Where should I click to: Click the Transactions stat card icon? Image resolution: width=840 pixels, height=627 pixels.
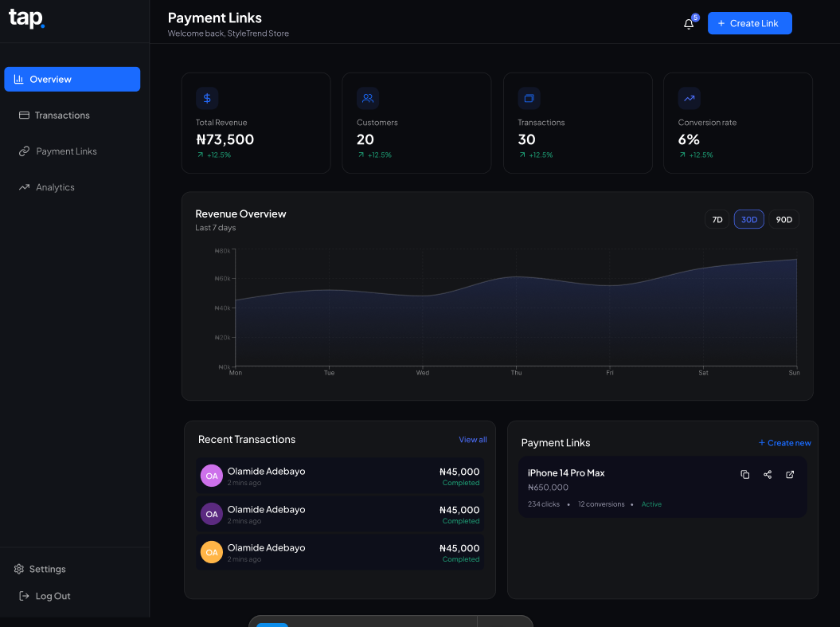[x=529, y=98]
